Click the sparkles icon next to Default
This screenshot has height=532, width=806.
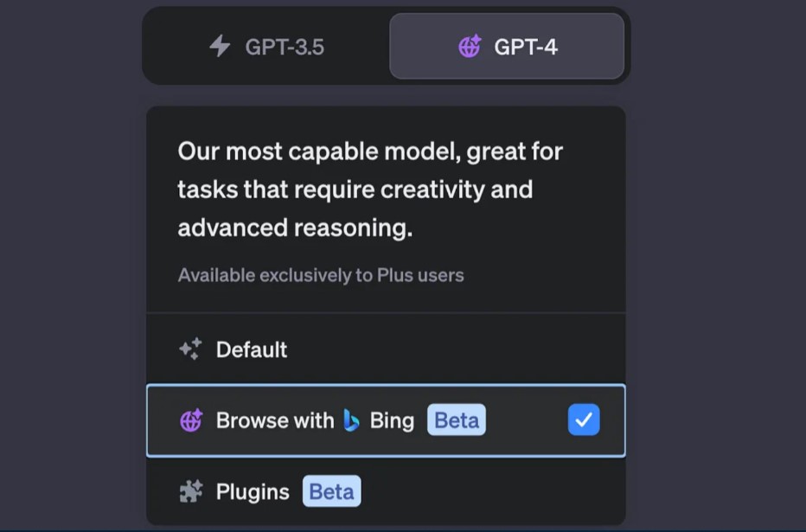click(190, 349)
